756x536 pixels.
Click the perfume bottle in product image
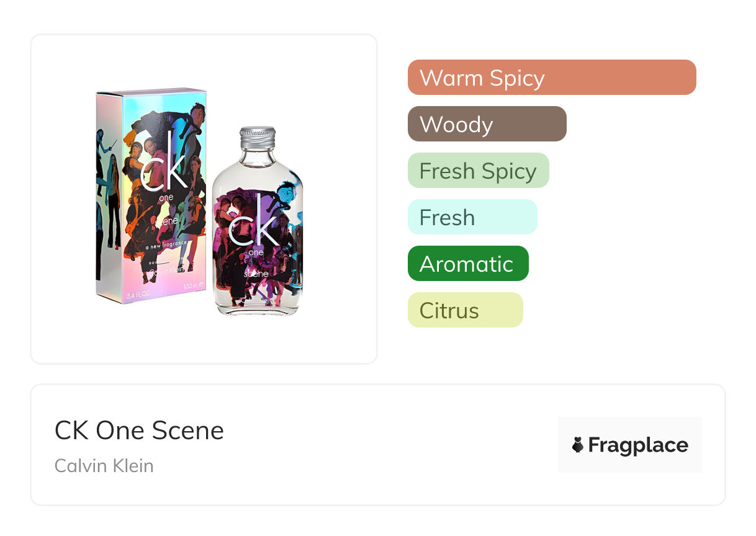point(258,221)
